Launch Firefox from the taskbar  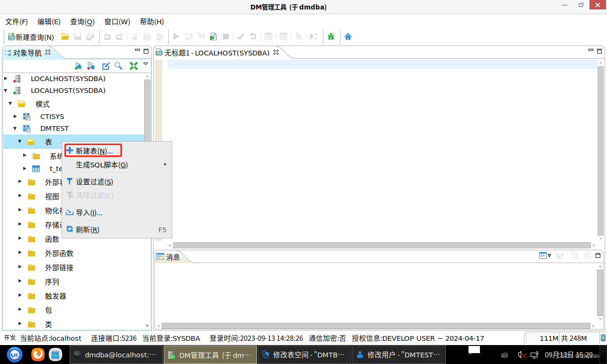38,355
